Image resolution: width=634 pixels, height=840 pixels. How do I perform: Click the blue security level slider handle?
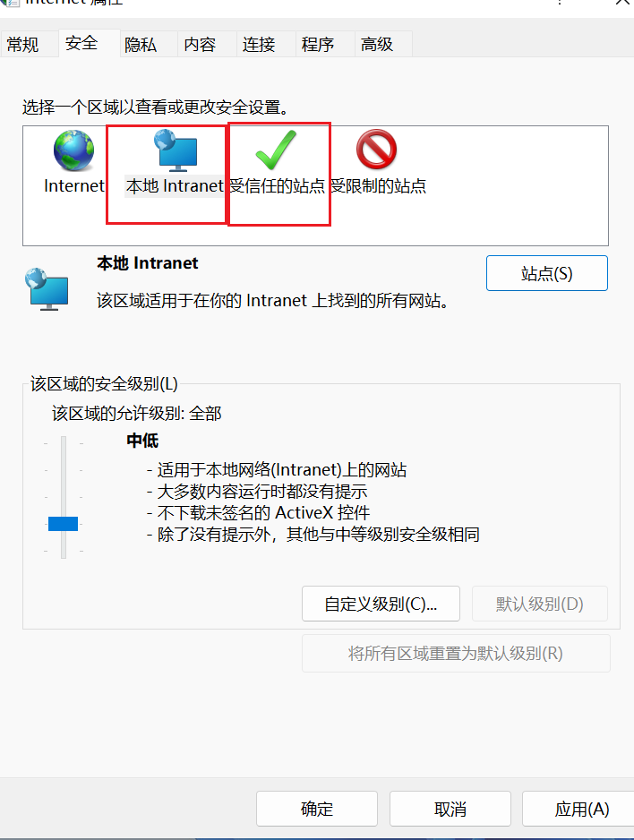(64, 524)
